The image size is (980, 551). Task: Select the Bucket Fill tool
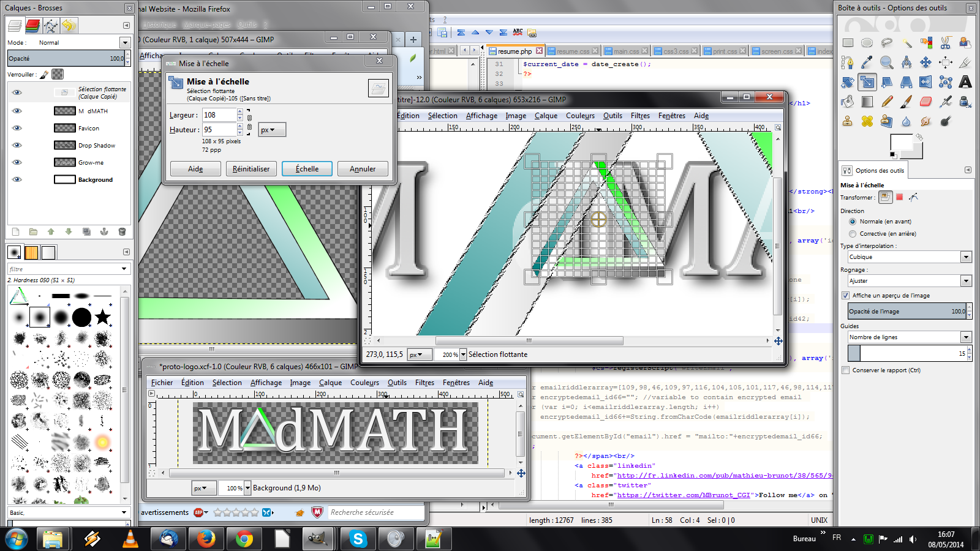(x=847, y=102)
